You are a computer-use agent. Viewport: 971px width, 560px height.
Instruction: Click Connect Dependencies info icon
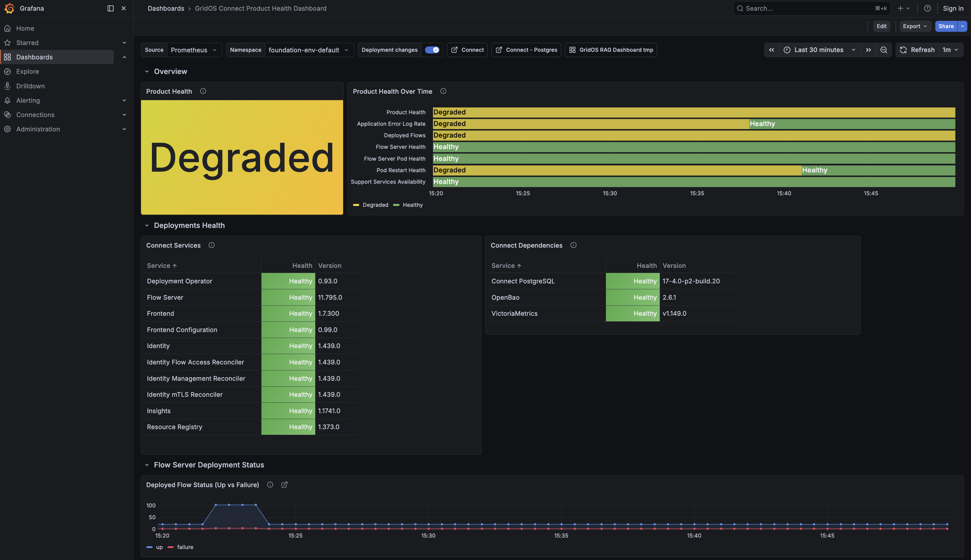point(573,245)
